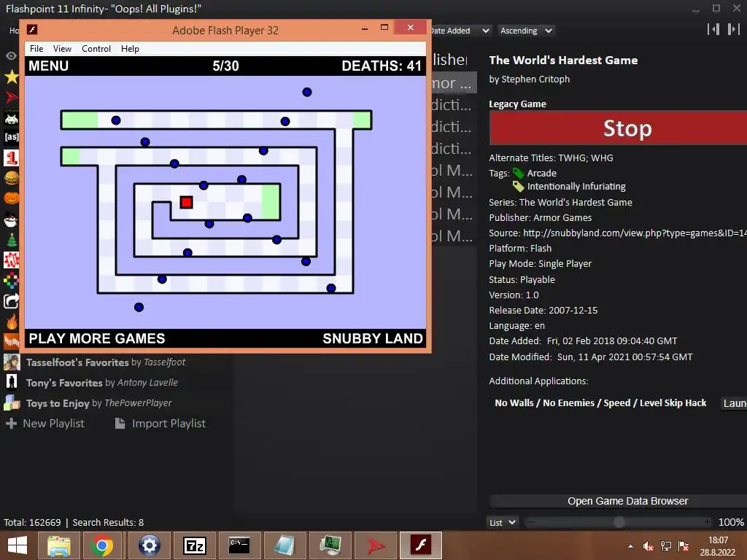Open the View menu in Flash Player
This screenshot has width=747, height=560.
[x=62, y=49]
